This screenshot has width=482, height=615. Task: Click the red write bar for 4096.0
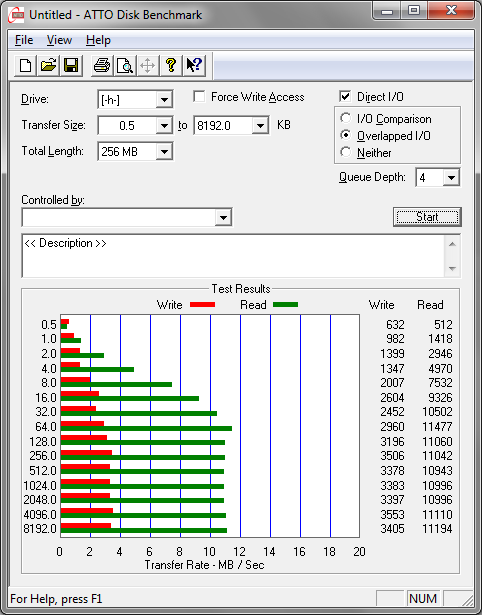point(87,511)
